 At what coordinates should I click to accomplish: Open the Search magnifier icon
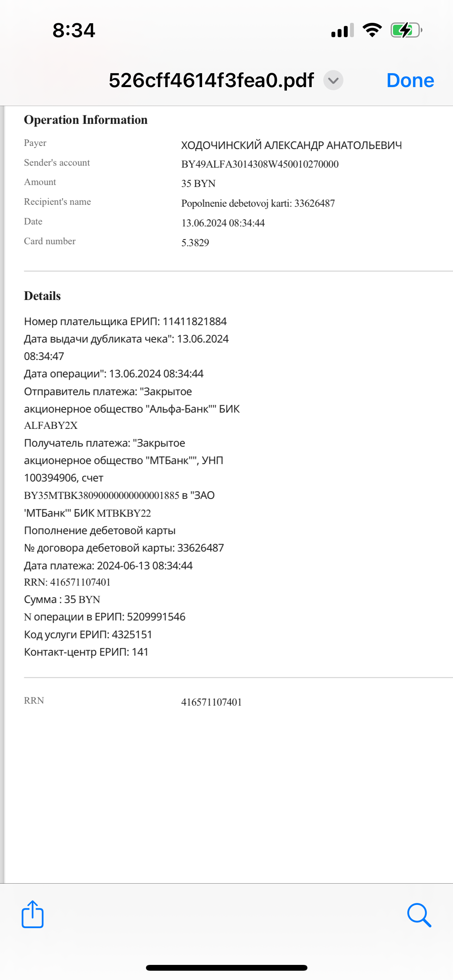(x=419, y=915)
